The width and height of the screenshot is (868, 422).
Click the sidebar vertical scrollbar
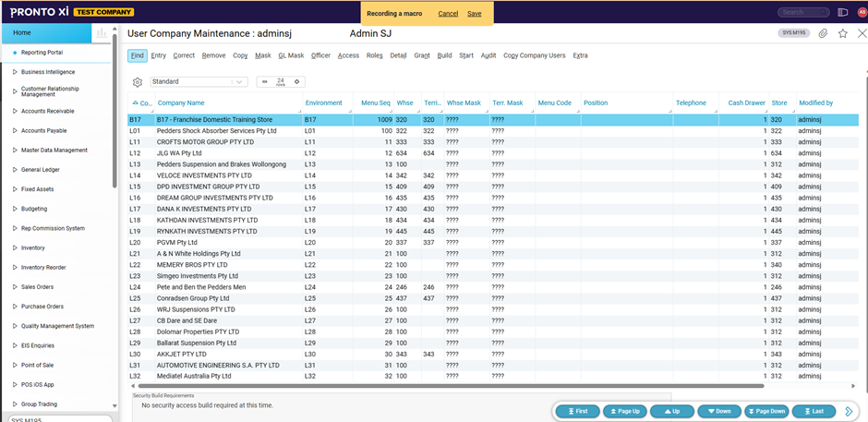click(115, 111)
